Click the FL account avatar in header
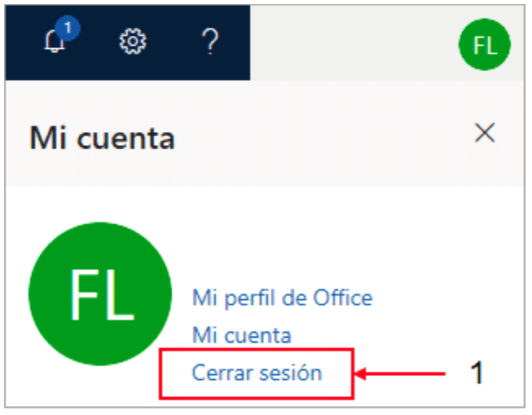The image size is (532, 415). (x=485, y=45)
